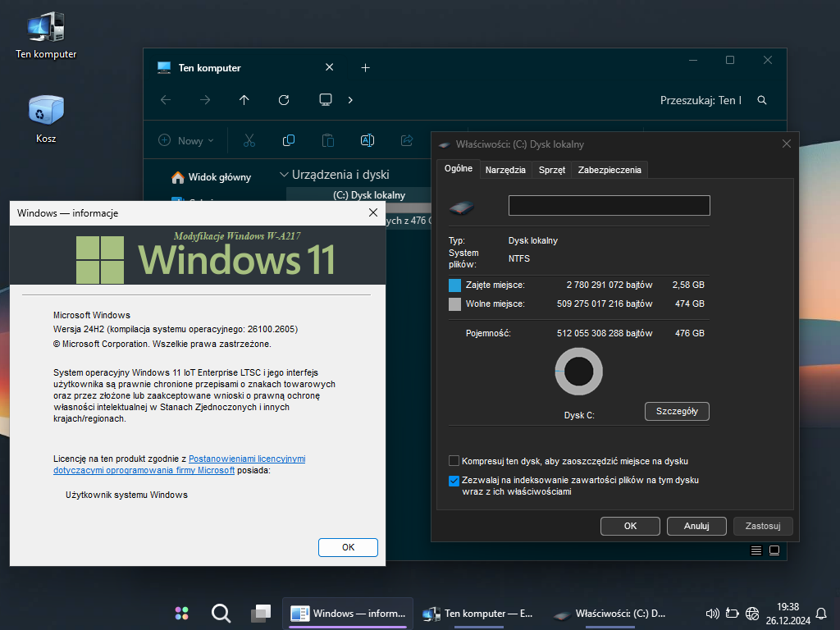Screen dimensions: 840x630
Task: Click the Szczegóły button
Action: (677, 411)
